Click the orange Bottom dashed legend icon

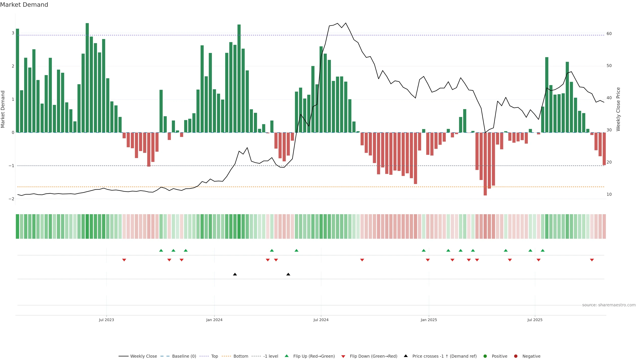(226, 356)
